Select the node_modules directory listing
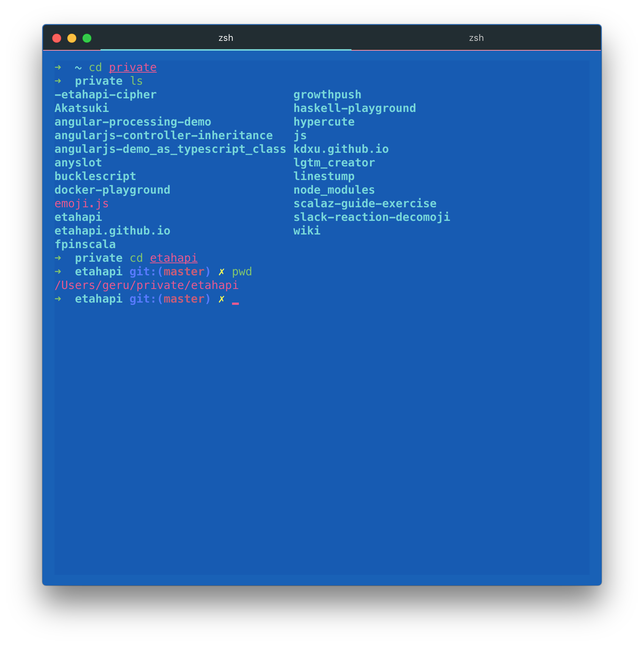The height and width of the screenshot is (646, 644). point(334,189)
